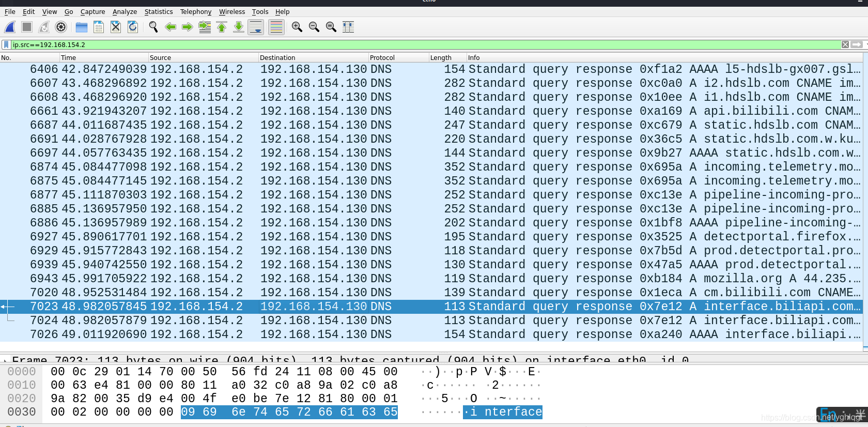
Task: Reset text to normal size
Action: [331, 27]
